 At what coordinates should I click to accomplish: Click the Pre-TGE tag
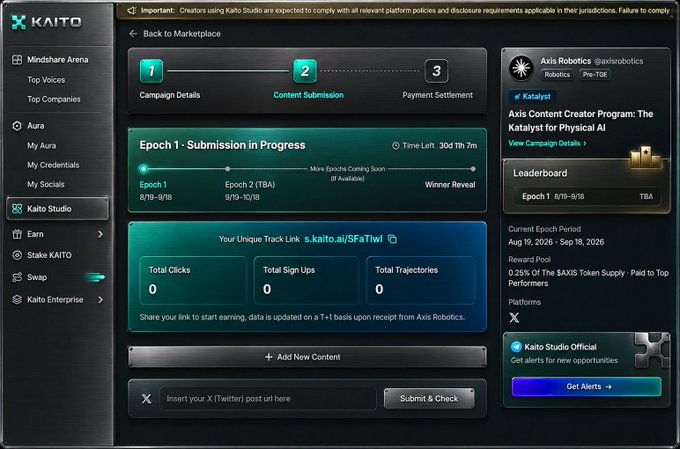[595, 75]
